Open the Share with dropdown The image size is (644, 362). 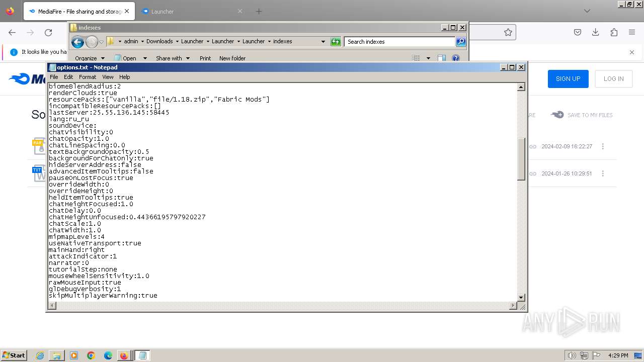point(173,58)
